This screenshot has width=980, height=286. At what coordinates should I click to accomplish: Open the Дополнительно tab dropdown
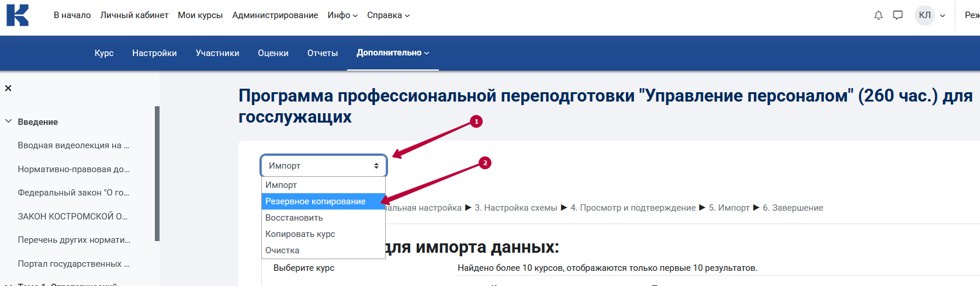(393, 53)
